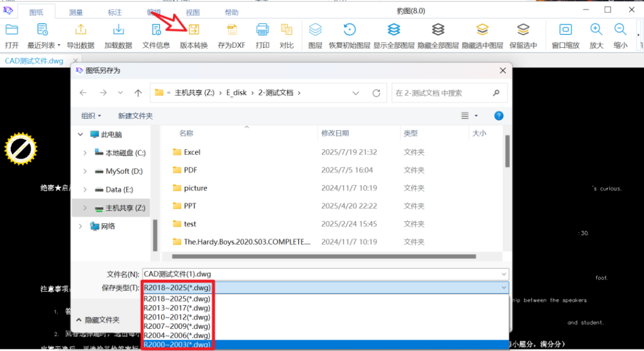
Task: Select the CAD测试文件.dwg document tab
Action: [x=34, y=61]
